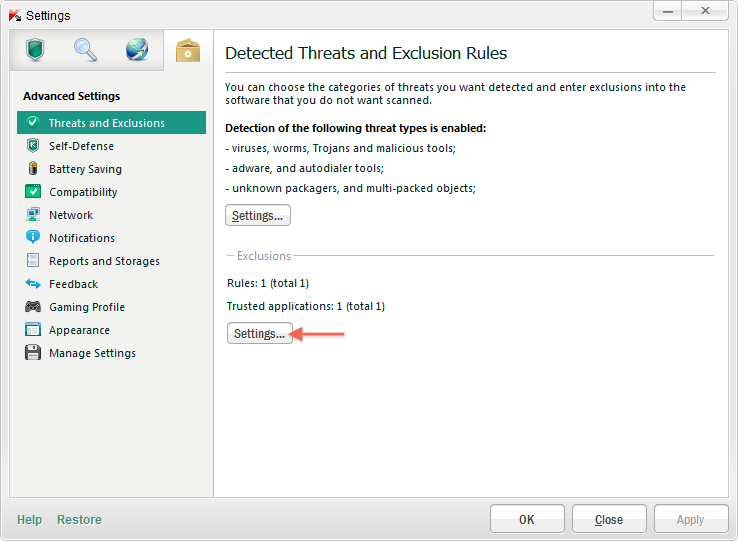
Task: Click the Help link
Action: point(30,520)
